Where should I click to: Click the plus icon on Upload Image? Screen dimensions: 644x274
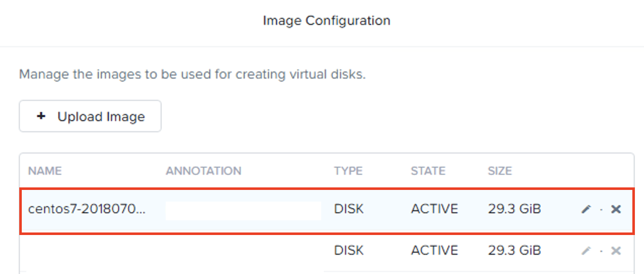pyautogui.click(x=42, y=116)
